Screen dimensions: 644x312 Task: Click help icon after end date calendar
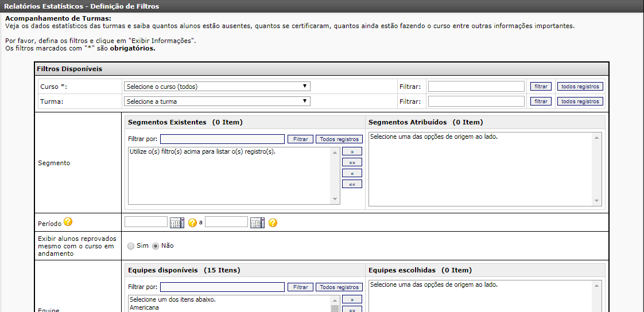tap(273, 223)
